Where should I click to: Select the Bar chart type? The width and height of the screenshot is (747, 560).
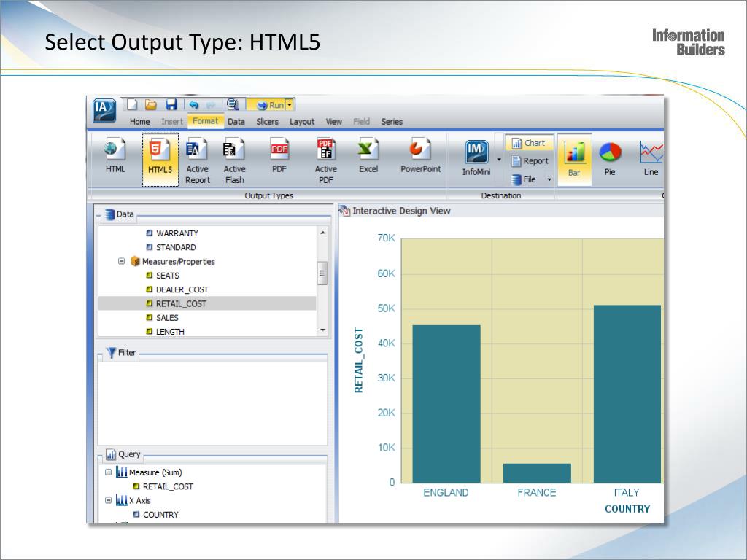(x=575, y=160)
